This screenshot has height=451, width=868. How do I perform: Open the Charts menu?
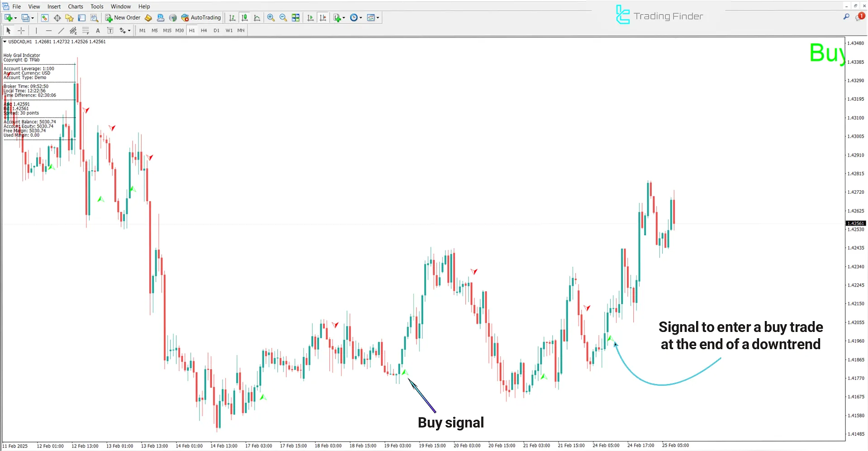tap(75, 6)
